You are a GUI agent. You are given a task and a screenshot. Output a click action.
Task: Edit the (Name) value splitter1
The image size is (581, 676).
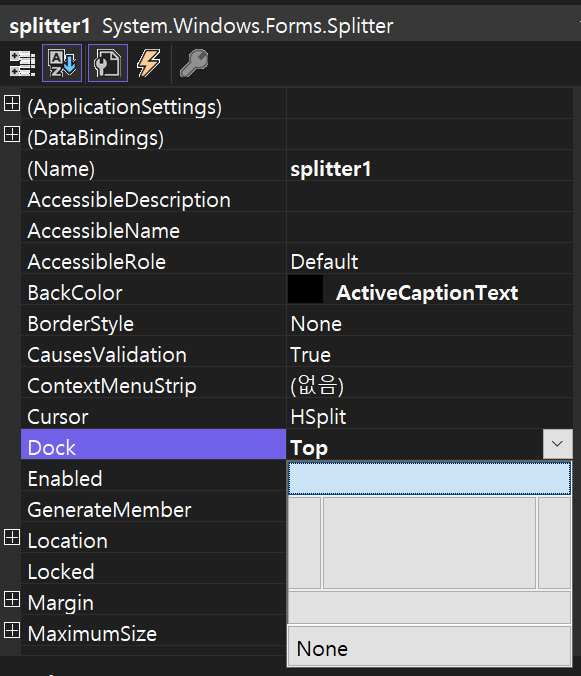pos(430,166)
